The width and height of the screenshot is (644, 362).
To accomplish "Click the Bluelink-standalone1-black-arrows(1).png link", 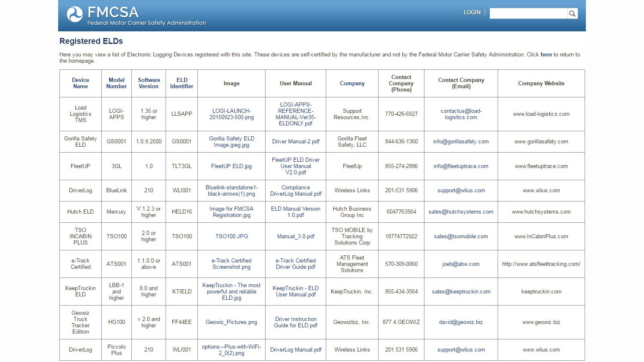I will click(231, 191).
